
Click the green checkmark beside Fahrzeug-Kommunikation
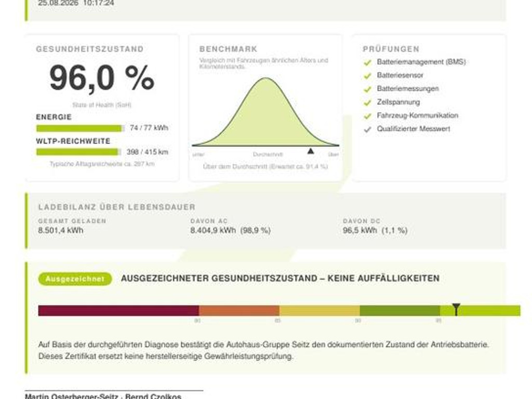coord(367,116)
